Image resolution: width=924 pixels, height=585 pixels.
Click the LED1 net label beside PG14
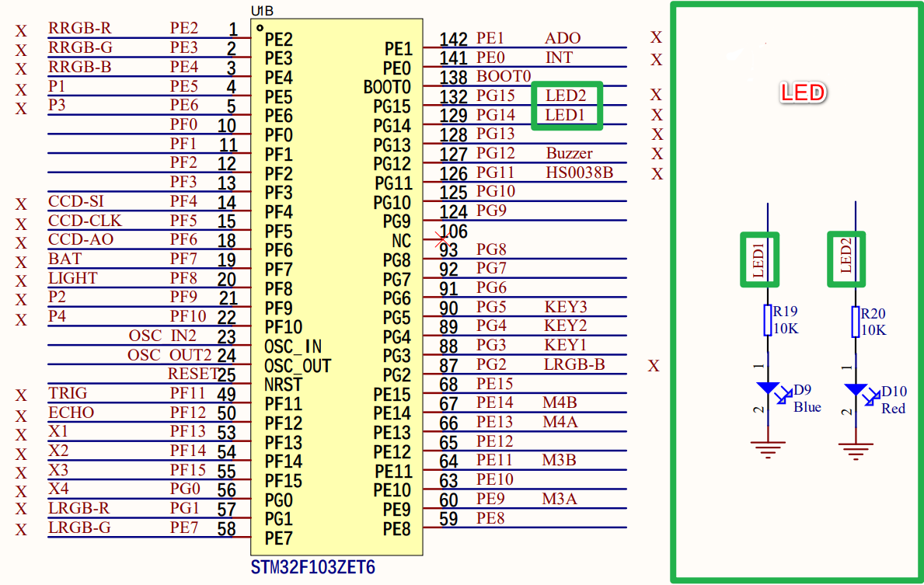point(564,114)
